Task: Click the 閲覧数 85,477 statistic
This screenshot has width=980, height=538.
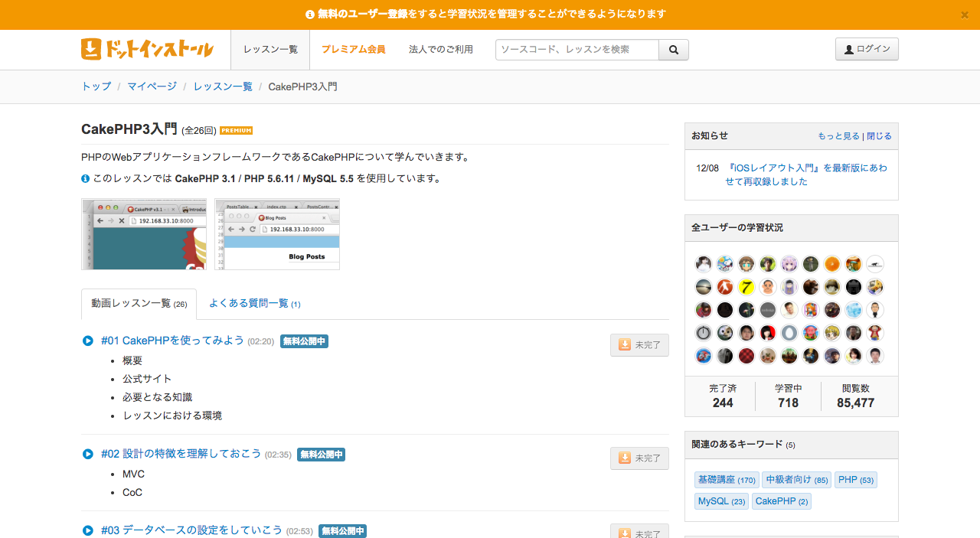Action: click(x=856, y=396)
